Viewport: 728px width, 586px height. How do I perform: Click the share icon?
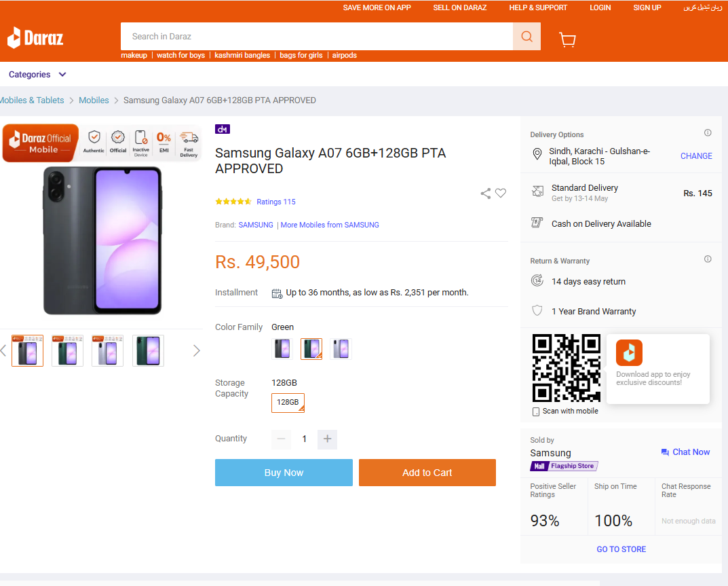485,194
